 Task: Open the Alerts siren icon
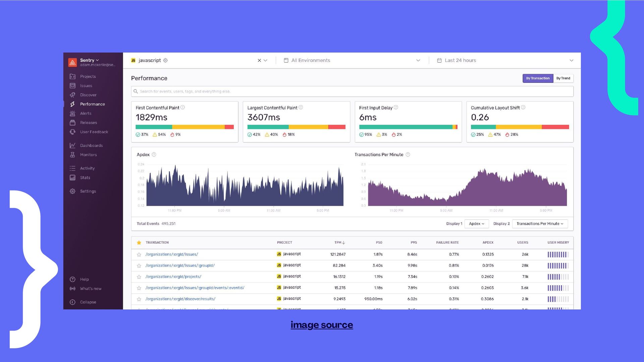click(x=72, y=113)
